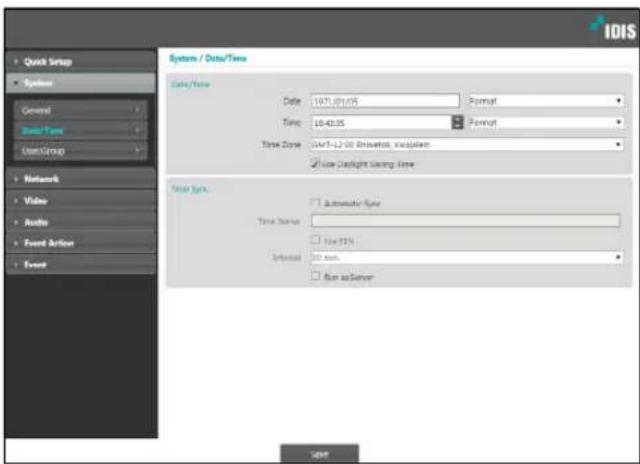640x464 pixels.
Task: Click the expand triangle beside Video
Action: [x=16, y=201]
